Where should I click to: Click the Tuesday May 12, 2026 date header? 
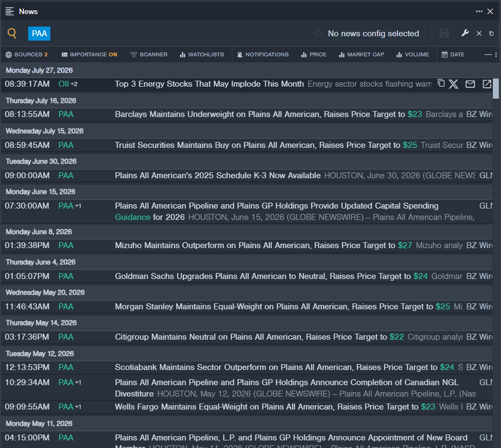(x=40, y=354)
